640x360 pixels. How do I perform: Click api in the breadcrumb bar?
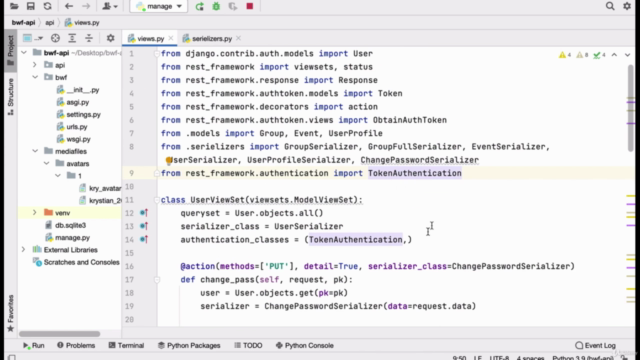[49, 22]
